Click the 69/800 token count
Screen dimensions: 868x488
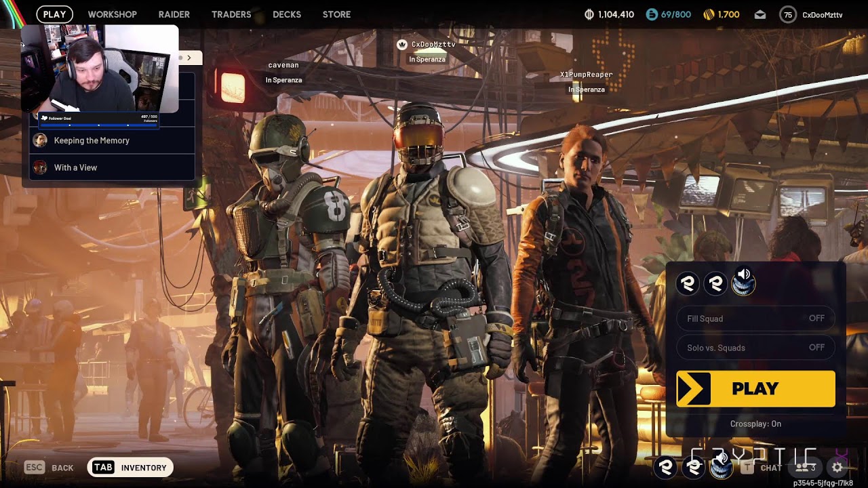[676, 14]
